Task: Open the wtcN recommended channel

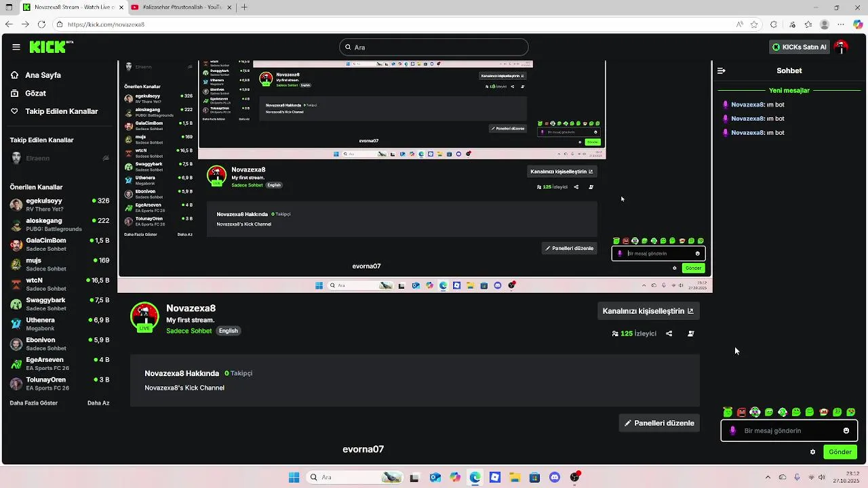Action: pyautogui.click(x=60, y=284)
